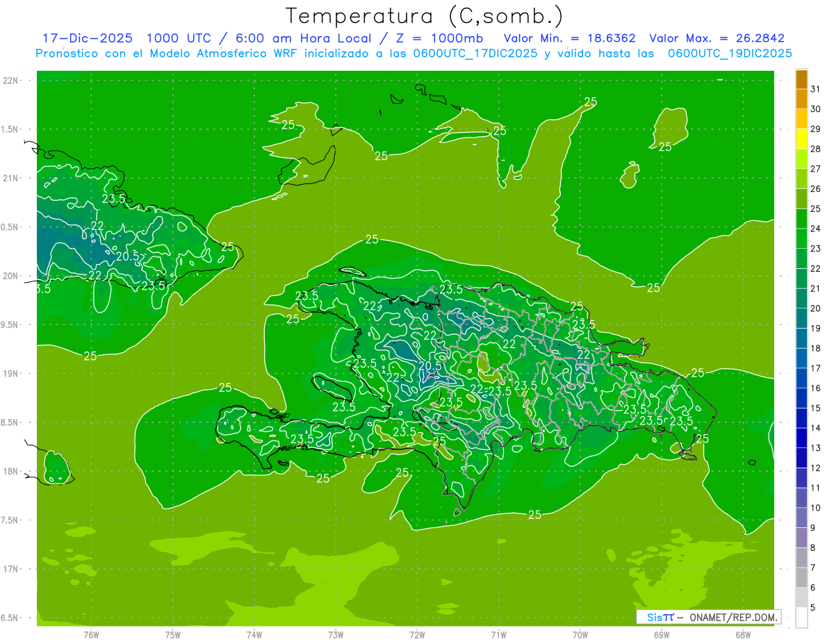This screenshot has height=644, width=834.
Task: Click the "75W" longitude axis label
Action: click(x=173, y=635)
